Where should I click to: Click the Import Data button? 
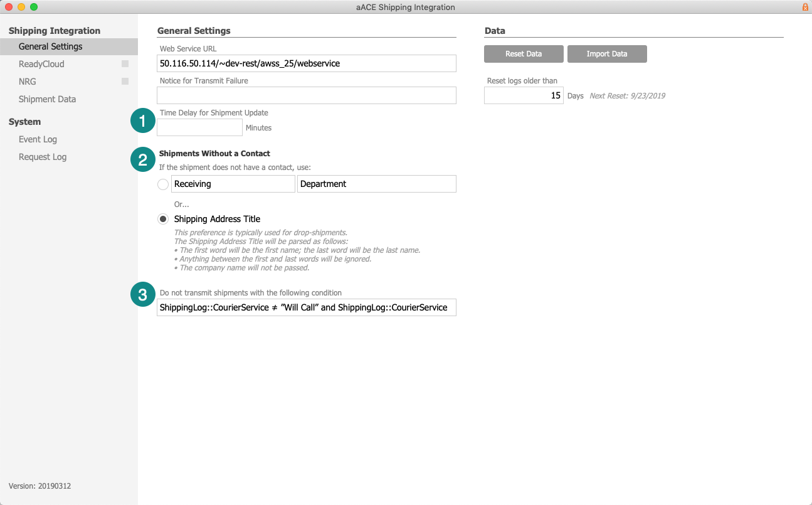(607, 54)
